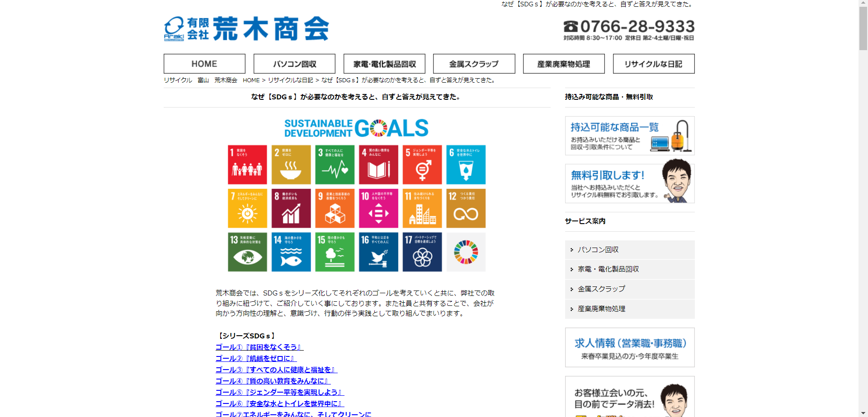This screenshot has width=868, height=417.
Task: Click the SDG goal 15 tree tile
Action: pos(335,252)
